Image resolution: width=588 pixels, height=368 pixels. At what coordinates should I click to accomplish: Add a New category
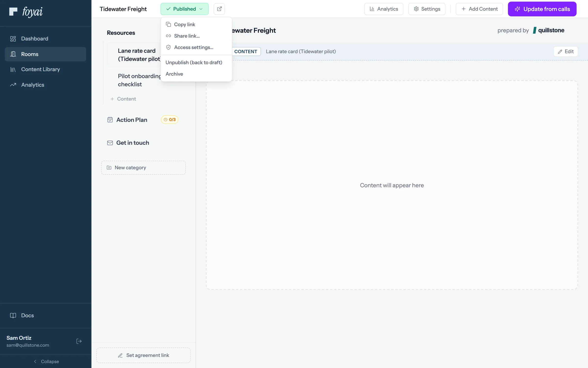(144, 168)
